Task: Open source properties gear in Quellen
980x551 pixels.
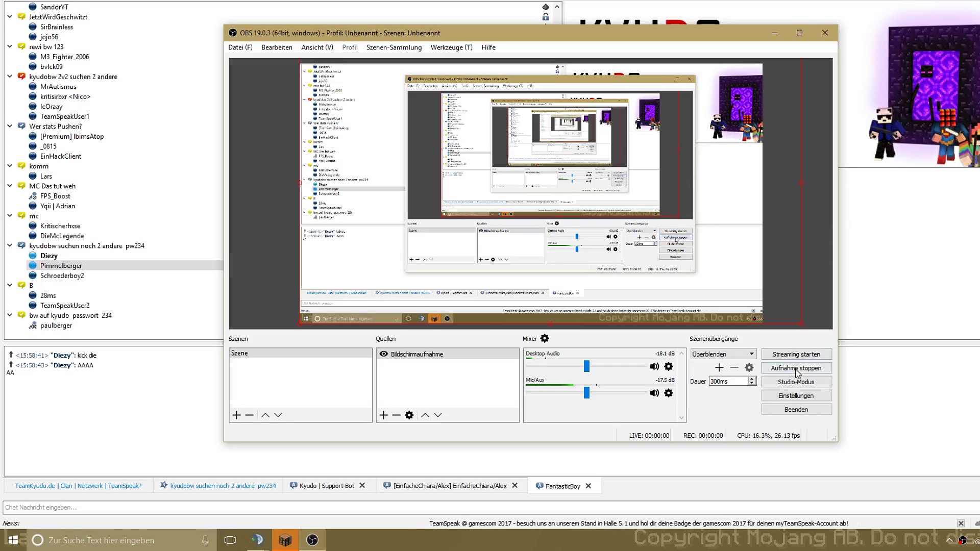Action: (409, 415)
